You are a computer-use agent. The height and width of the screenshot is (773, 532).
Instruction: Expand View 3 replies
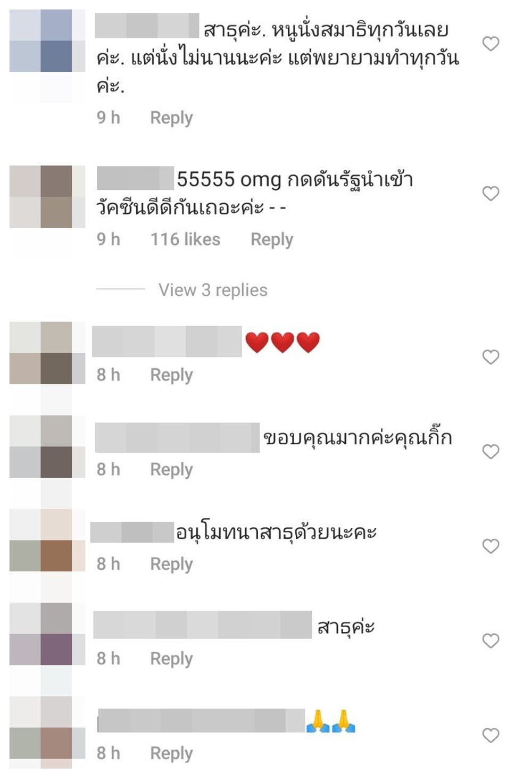[x=213, y=290]
